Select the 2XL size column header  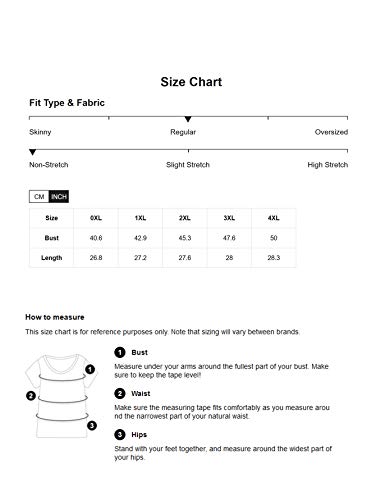click(185, 218)
